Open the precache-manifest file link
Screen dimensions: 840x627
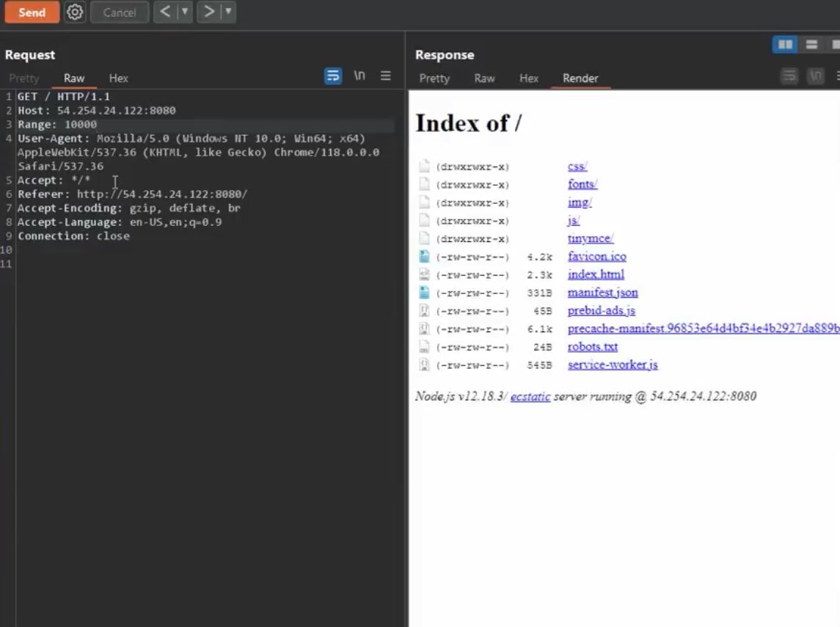(704, 329)
